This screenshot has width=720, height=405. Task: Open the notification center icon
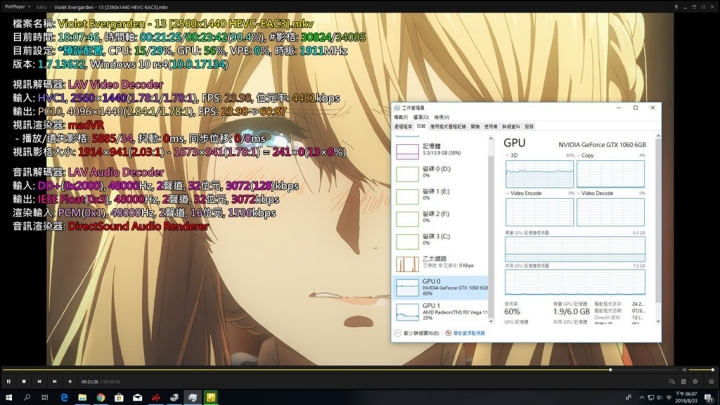(710, 398)
